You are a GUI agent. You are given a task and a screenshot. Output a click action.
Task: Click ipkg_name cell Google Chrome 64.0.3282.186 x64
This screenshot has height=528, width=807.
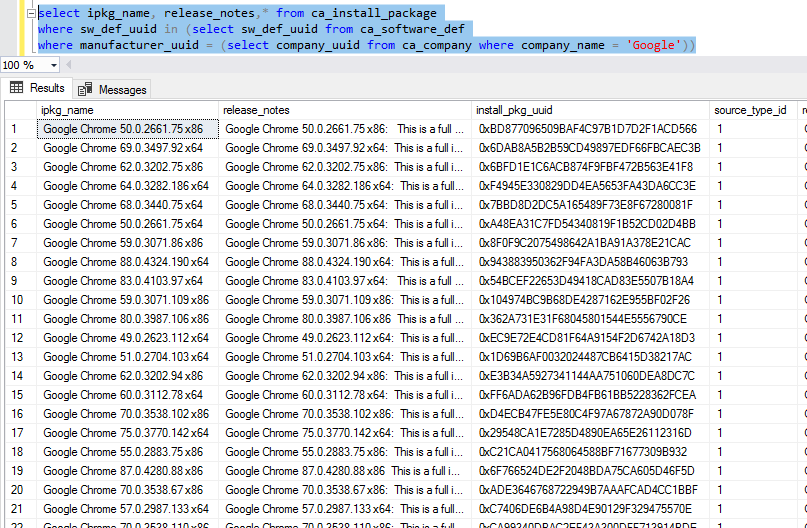pos(128,186)
